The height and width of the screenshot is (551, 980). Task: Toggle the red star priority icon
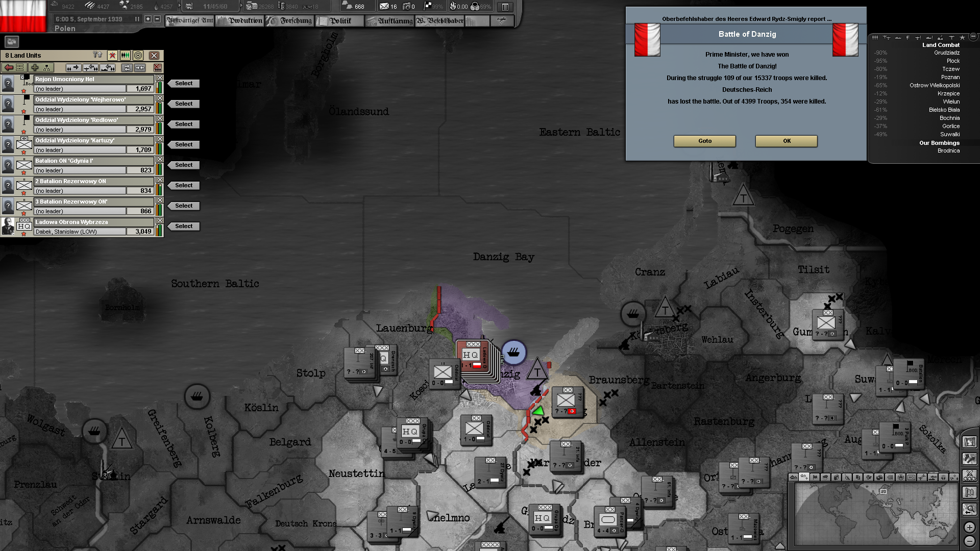[x=112, y=55]
